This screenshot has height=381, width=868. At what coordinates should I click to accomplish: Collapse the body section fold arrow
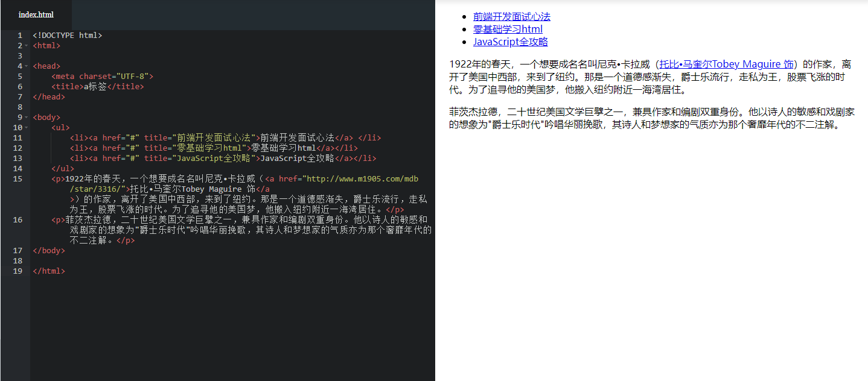click(x=27, y=117)
